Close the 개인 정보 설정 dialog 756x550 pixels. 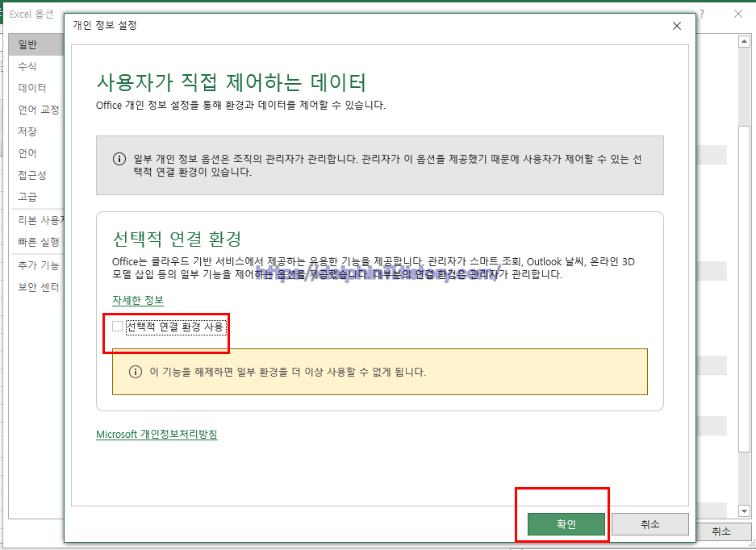pyautogui.click(x=677, y=26)
